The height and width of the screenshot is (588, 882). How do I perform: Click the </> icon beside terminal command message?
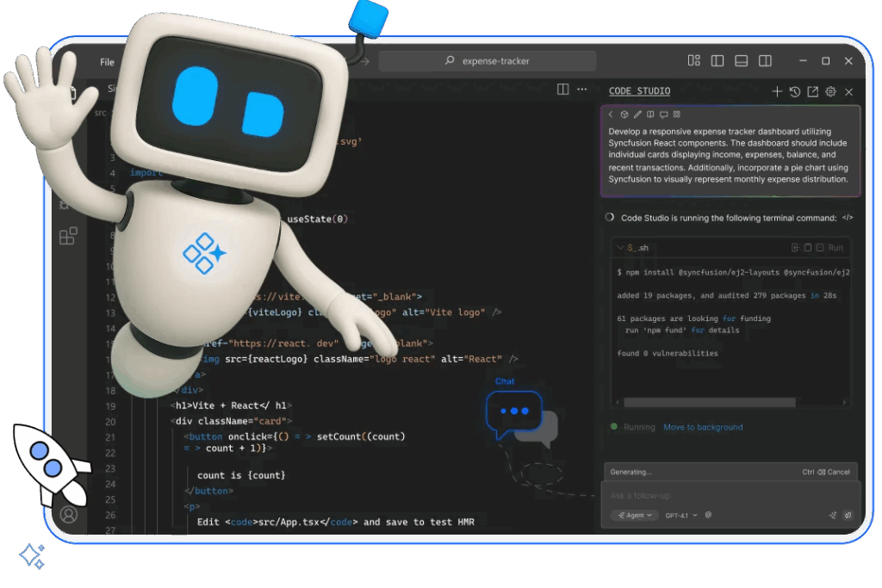[x=848, y=218]
